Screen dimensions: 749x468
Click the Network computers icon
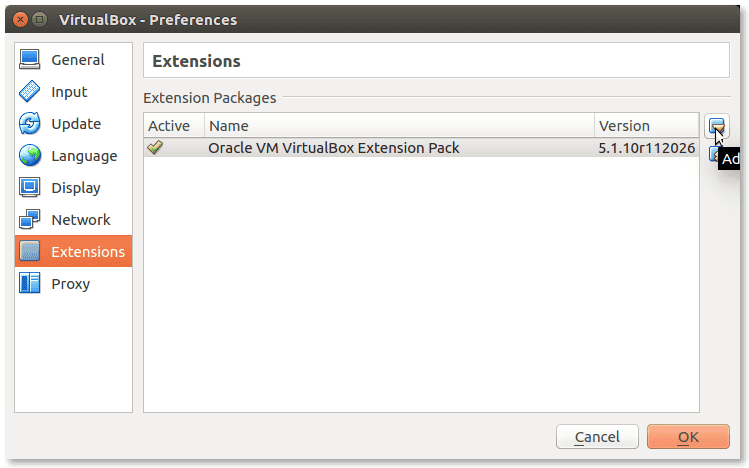(30, 220)
